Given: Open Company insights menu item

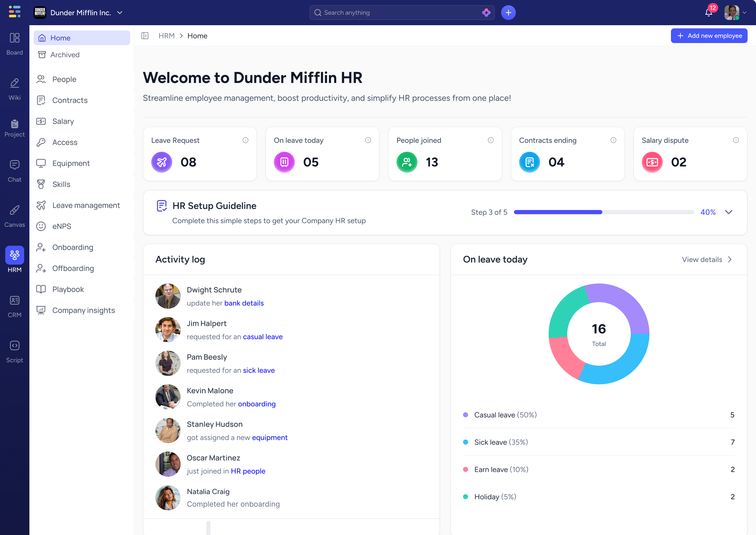Looking at the screenshot, I should [x=83, y=310].
